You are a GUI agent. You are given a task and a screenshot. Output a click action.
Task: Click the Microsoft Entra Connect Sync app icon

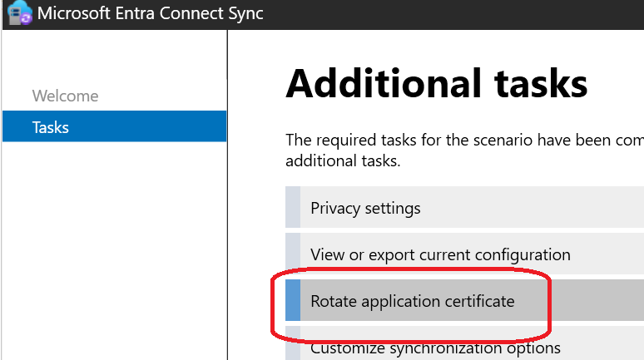pos(18,14)
